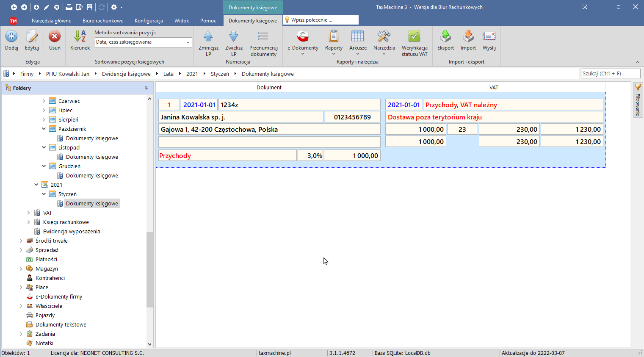Click the Wyślij envelope icon
This screenshot has height=357, width=644.
489,37
